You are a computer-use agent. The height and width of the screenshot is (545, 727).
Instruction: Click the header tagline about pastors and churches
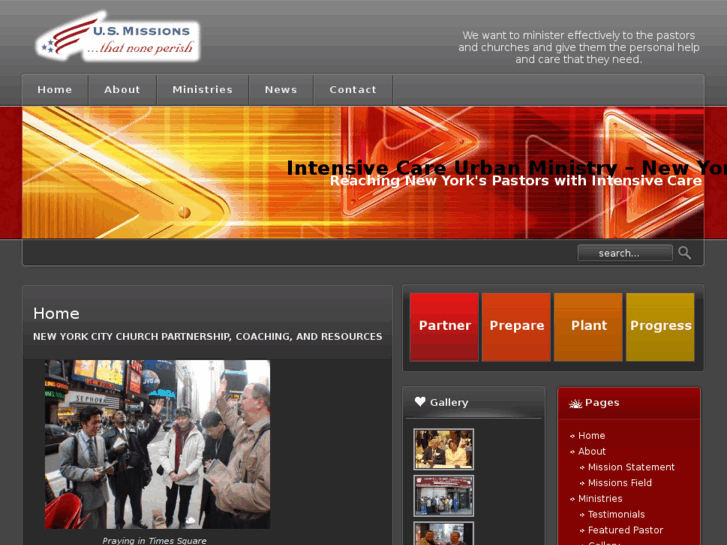point(579,47)
